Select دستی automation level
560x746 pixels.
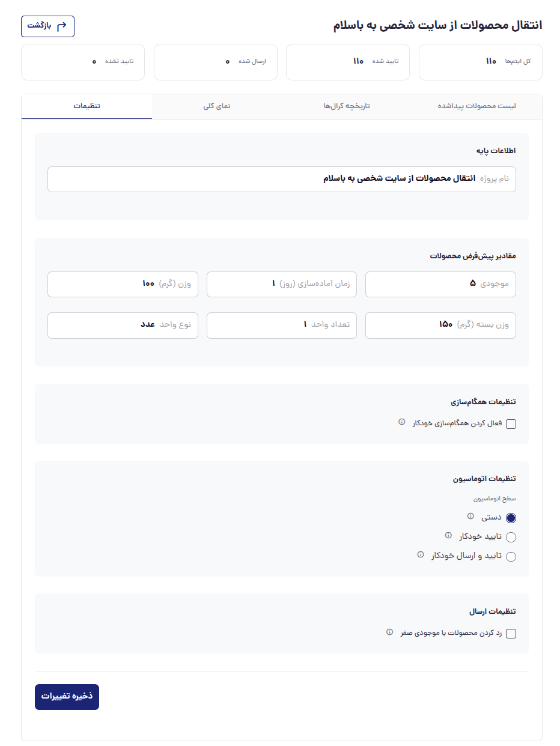pos(511,518)
